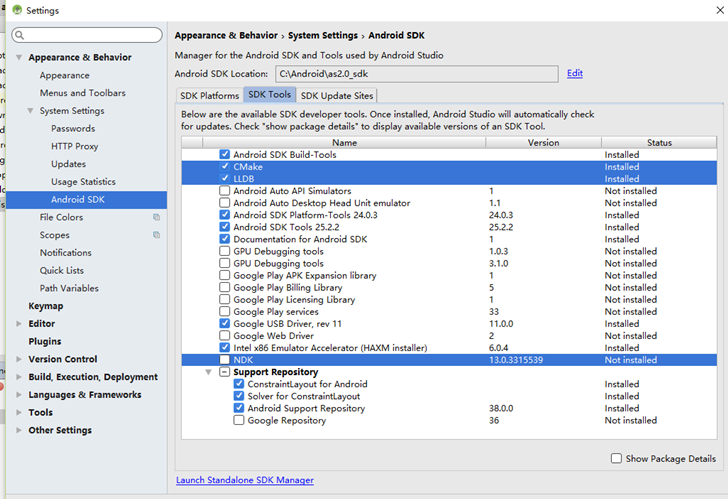Expand the Other Settings section
Screen dimensions: 728x499
19,430
